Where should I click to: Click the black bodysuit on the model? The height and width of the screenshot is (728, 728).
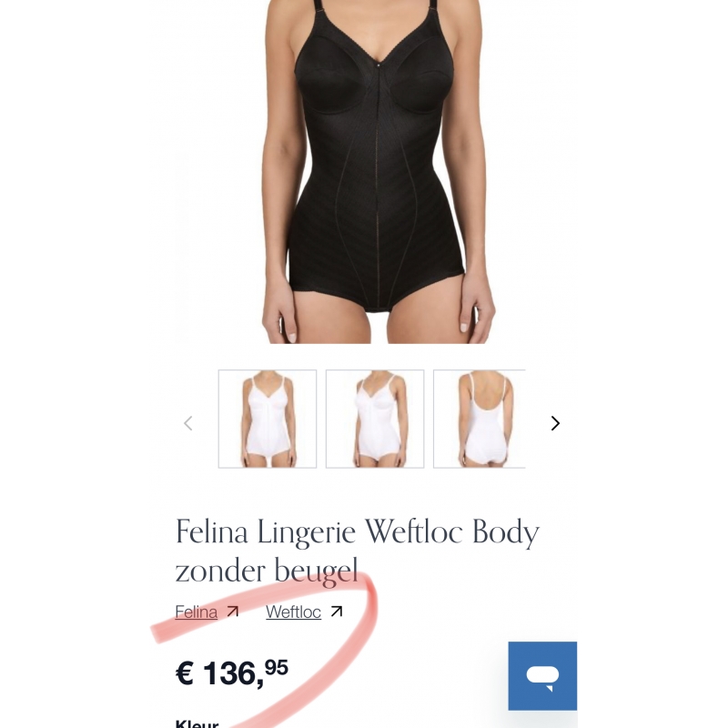click(x=377, y=167)
